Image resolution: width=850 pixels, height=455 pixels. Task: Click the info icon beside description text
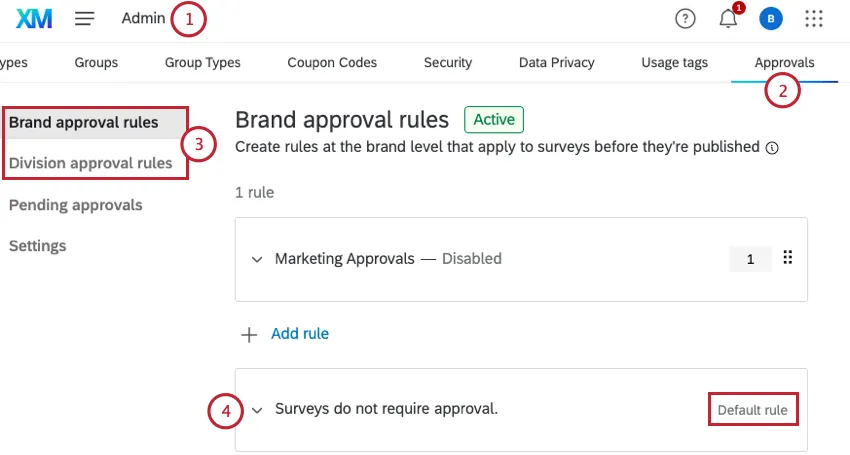click(x=772, y=147)
